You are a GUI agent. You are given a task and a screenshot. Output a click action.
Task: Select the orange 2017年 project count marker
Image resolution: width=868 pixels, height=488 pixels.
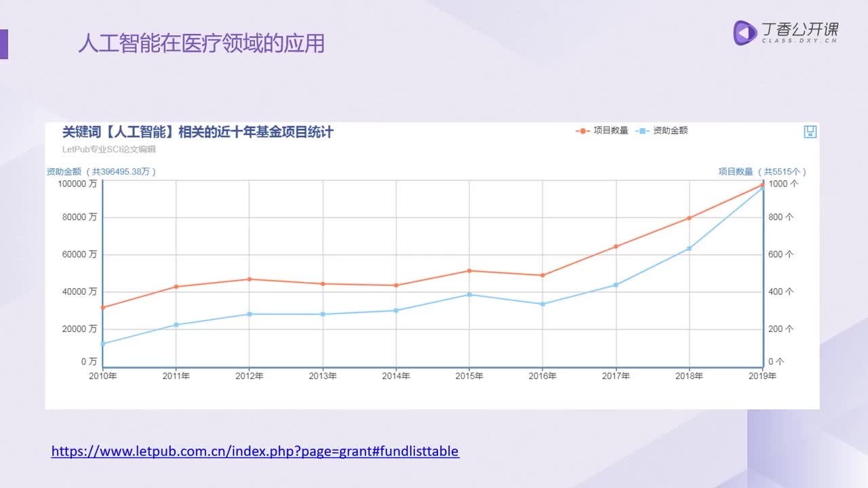click(x=616, y=247)
